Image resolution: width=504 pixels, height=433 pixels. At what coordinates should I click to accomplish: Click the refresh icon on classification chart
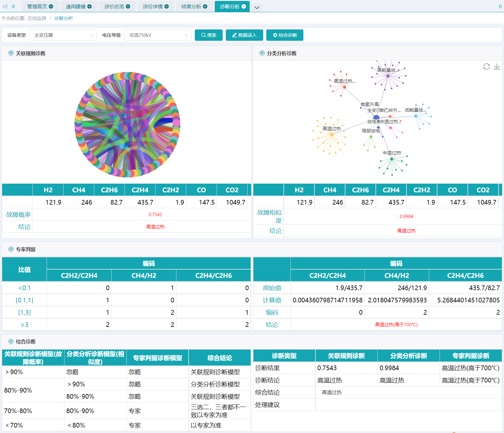click(x=486, y=67)
